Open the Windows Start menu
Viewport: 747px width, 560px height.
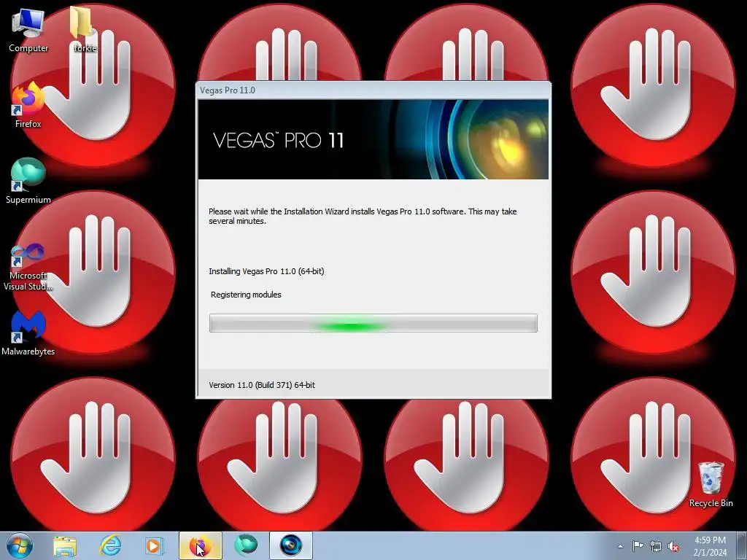20,545
